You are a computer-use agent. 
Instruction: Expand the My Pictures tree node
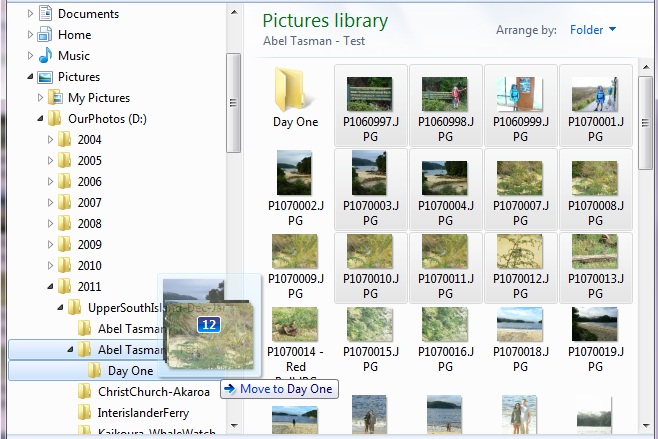[x=40, y=98]
